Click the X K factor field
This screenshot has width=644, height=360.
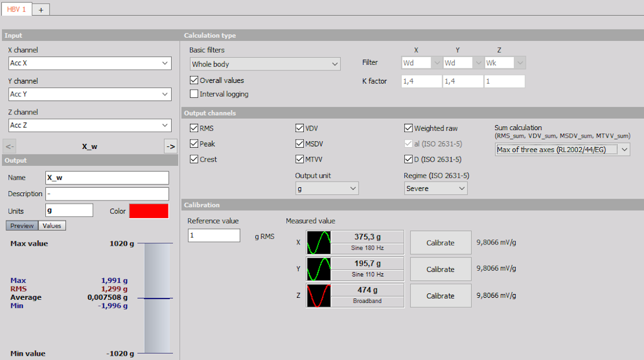pyautogui.click(x=421, y=81)
